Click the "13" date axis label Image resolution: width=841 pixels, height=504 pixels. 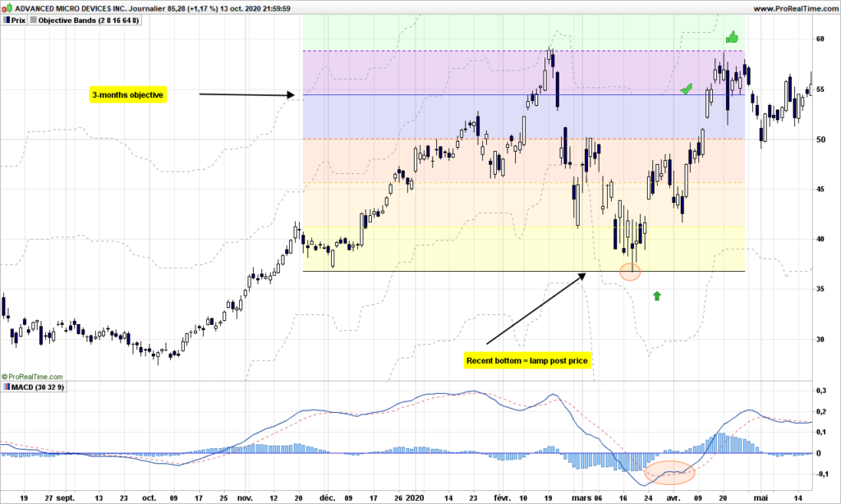(x=99, y=497)
